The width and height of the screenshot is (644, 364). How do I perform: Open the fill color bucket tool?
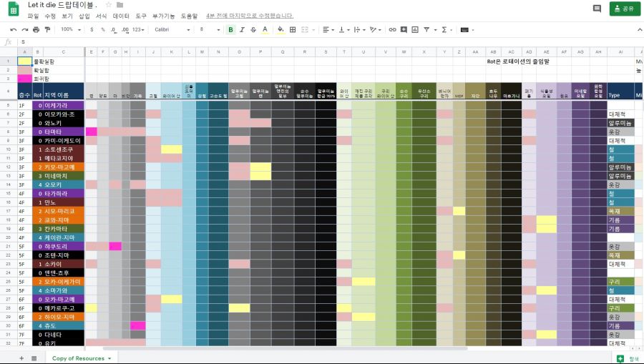(x=280, y=29)
